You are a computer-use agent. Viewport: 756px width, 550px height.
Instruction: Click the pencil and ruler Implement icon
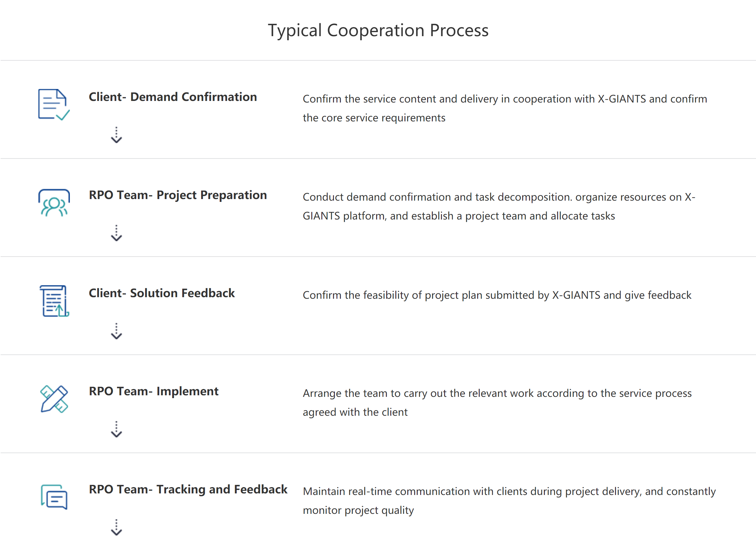tap(54, 399)
